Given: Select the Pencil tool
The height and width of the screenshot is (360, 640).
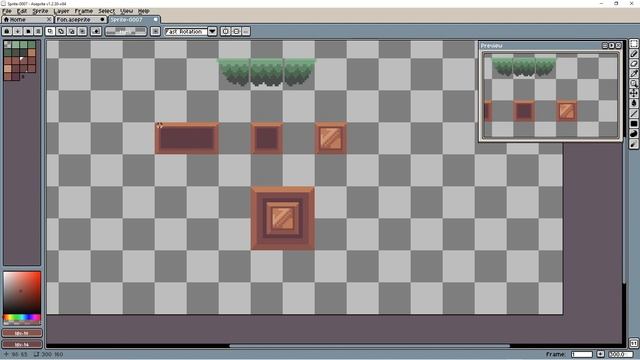Looking at the screenshot, I should 633,53.
